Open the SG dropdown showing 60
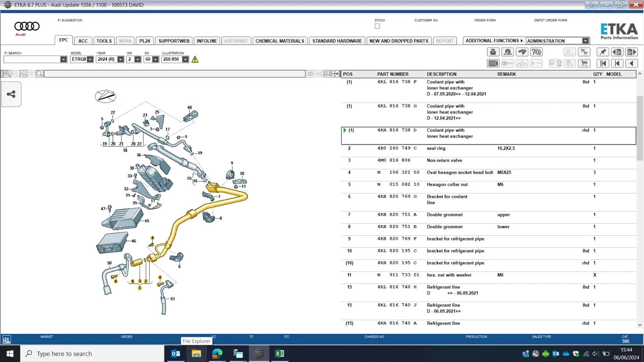The width and height of the screenshot is (644, 362). tap(155, 60)
